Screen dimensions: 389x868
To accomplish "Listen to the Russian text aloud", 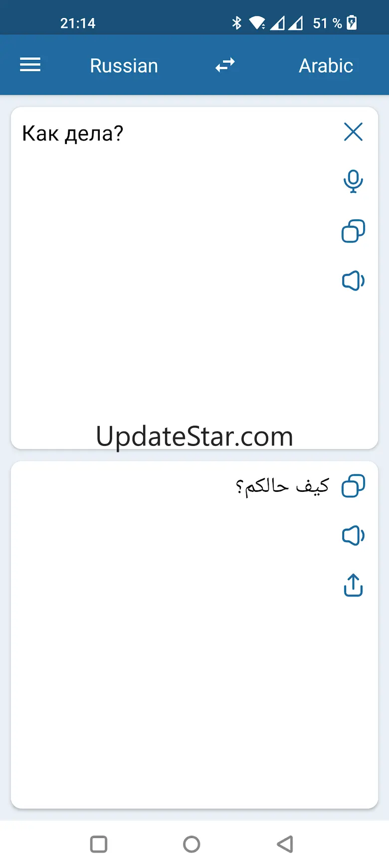I will coord(353,281).
